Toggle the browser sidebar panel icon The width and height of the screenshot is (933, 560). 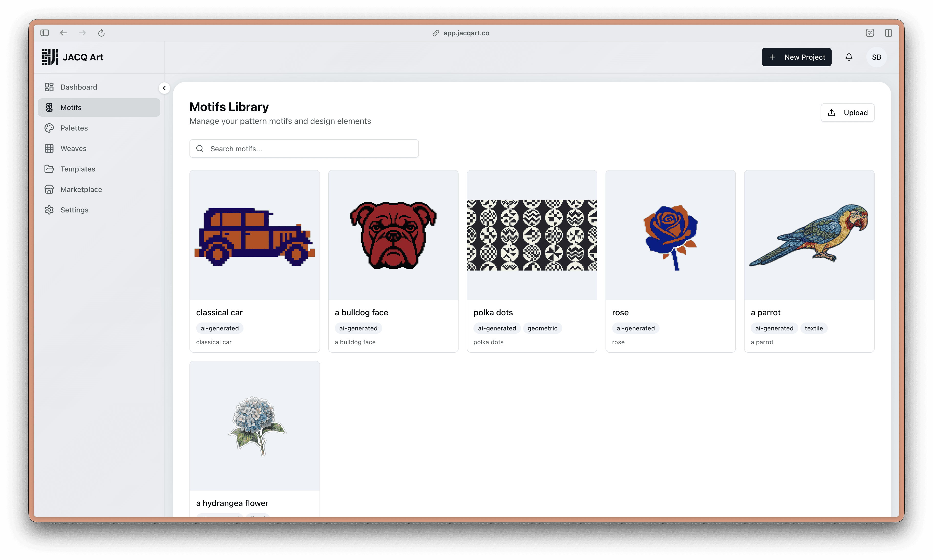tap(45, 33)
